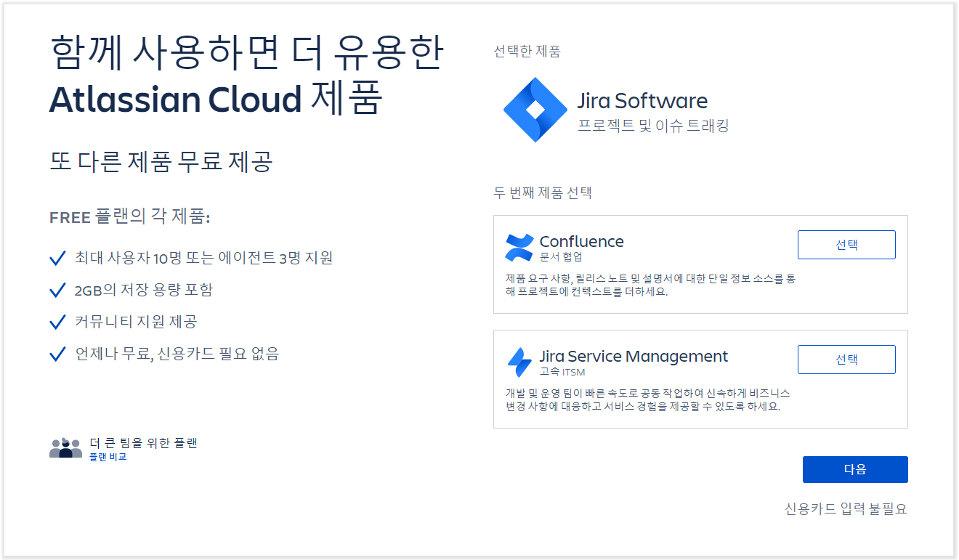Click the Confluence product title
Screen dimensions: 959x560
click(581, 241)
